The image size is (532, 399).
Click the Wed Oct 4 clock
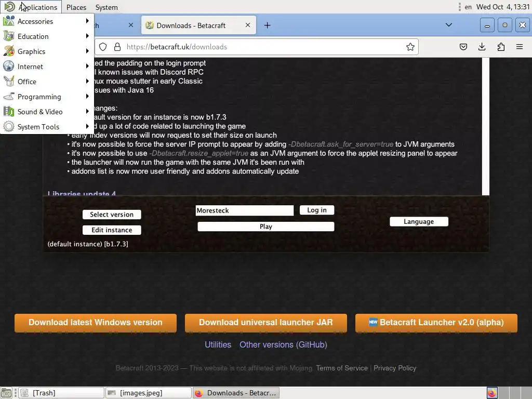[x=503, y=7]
